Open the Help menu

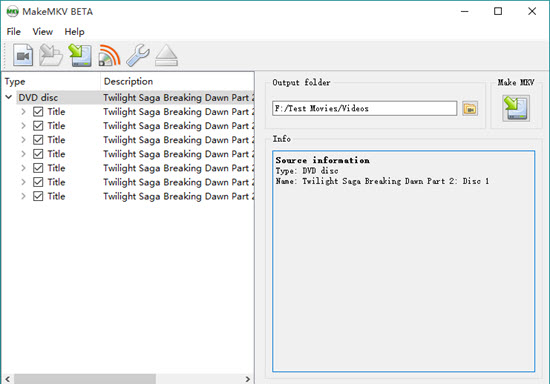tap(74, 32)
